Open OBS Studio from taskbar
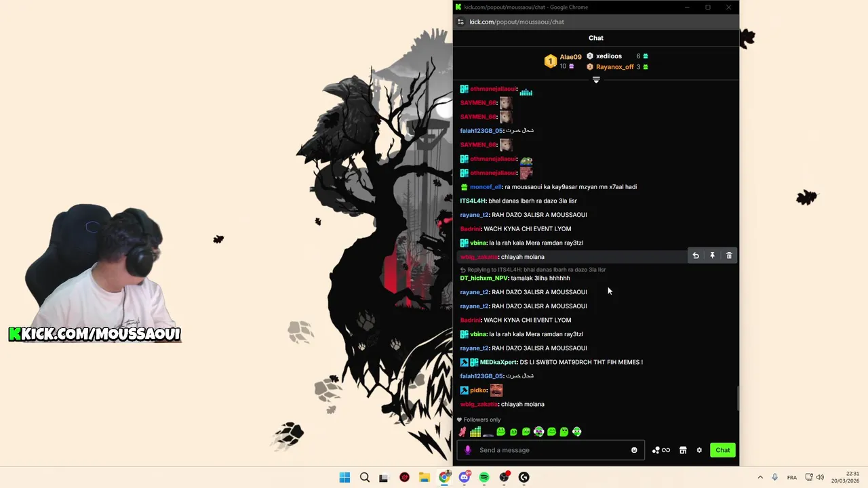Viewport: 868px width, 488px height. (504, 477)
